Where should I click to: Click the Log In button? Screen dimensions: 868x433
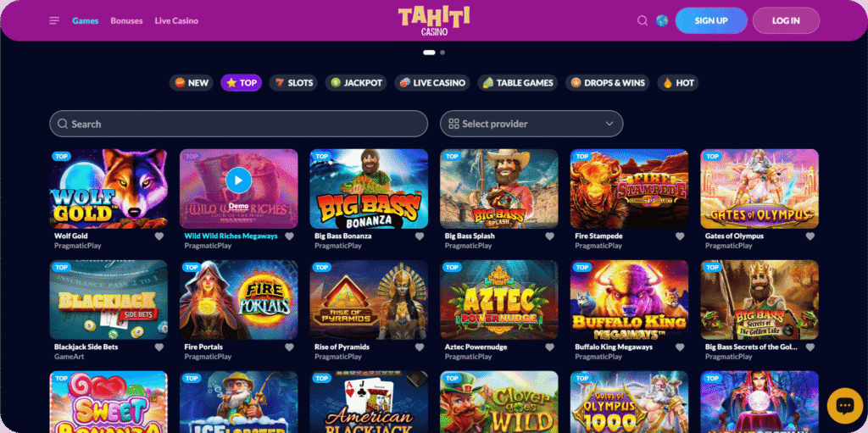[786, 20]
